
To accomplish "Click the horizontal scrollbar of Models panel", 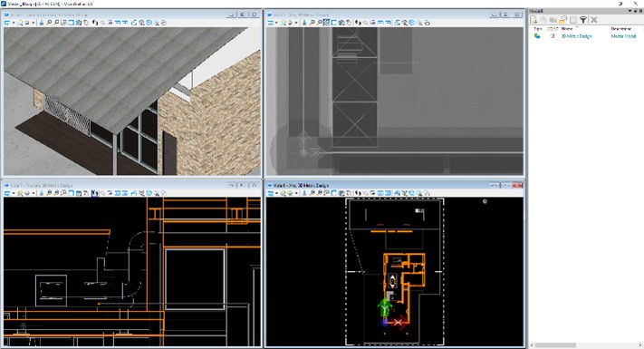I will [555, 345].
